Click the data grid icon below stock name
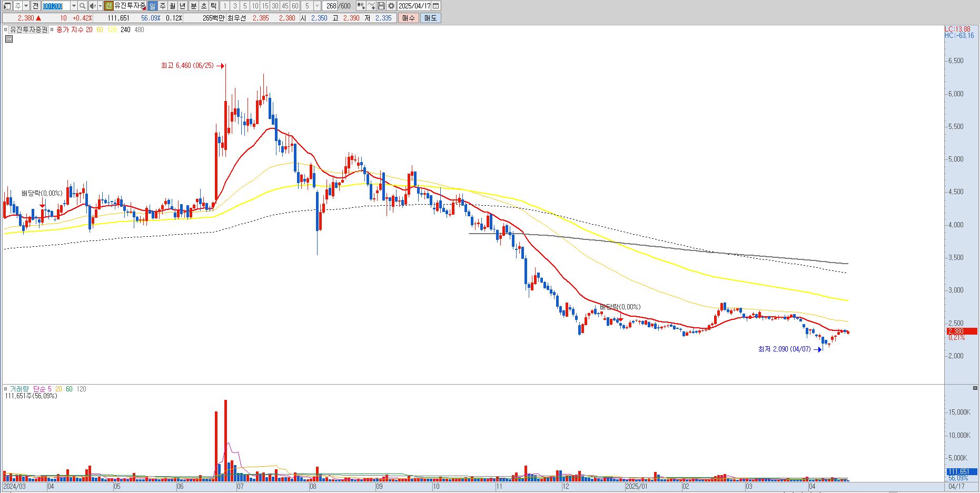The height and width of the screenshot is (493, 980). 8,39
